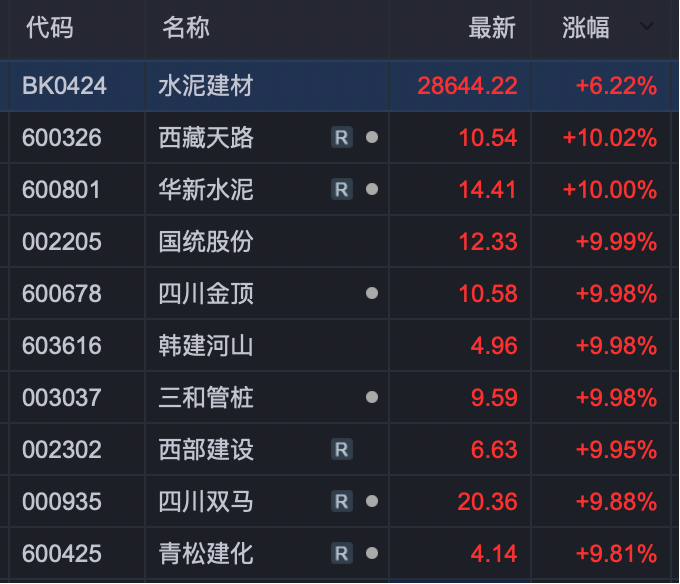
Task: Click the gray dot on 三和管桩 row
Action: [372, 397]
